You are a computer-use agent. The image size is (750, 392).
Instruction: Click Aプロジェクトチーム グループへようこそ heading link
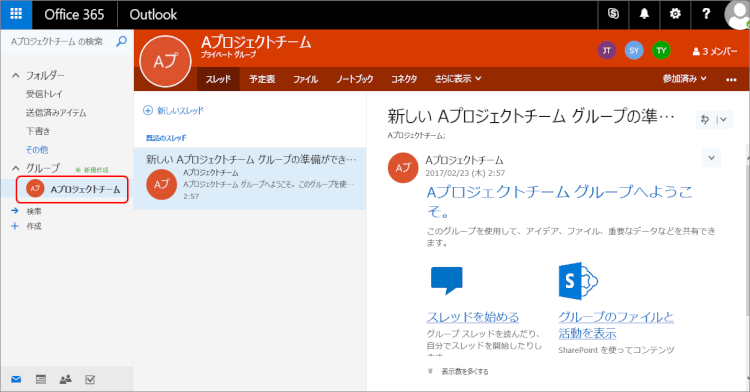[560, 201]
